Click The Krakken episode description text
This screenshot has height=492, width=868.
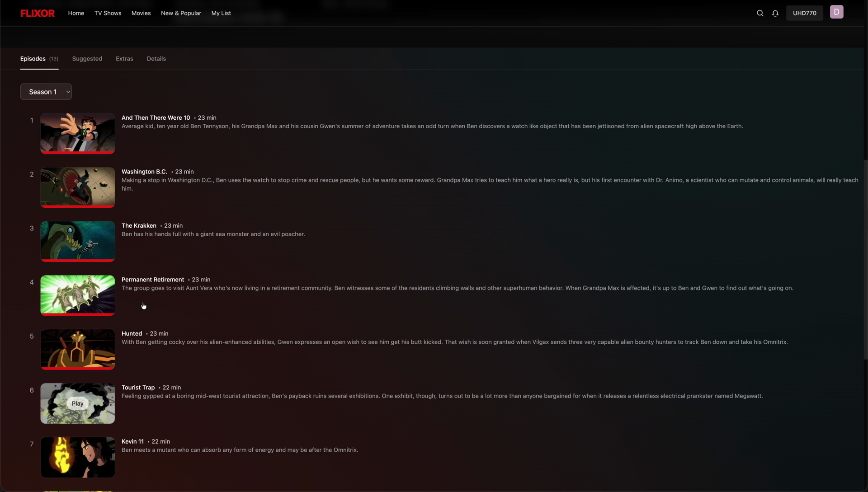pyautogui.click(x=213, y=234)
